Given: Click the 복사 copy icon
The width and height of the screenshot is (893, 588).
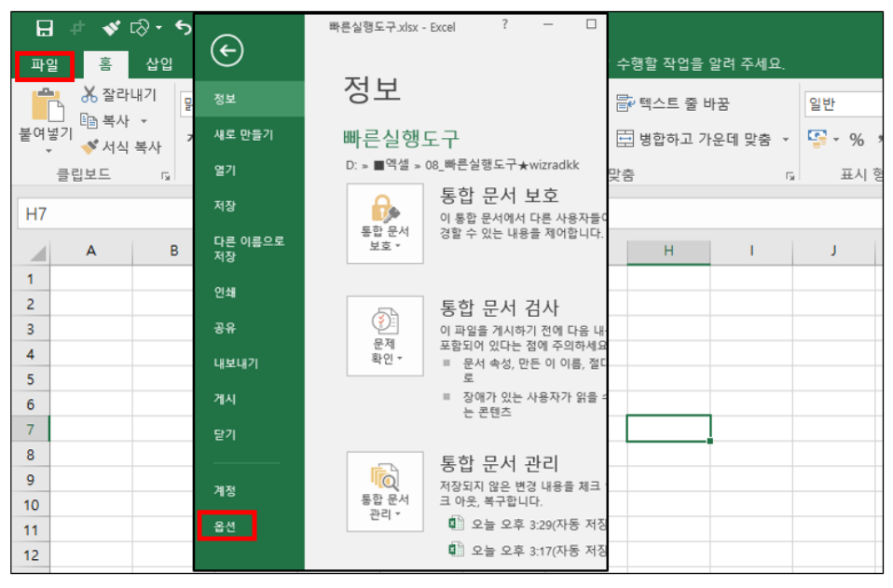Looking at the screenshot, I should 89,120.
